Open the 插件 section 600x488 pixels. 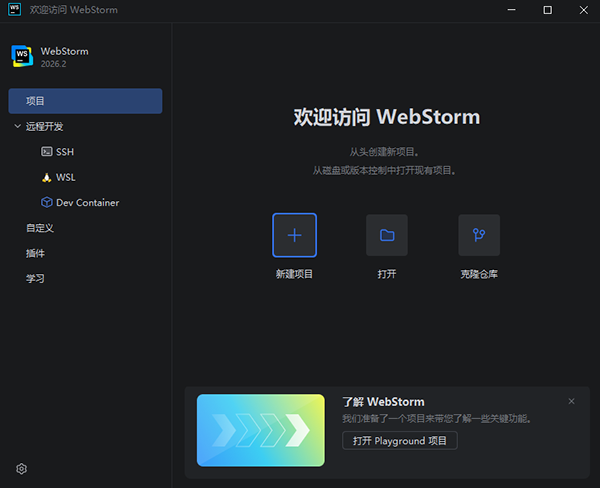point(35,253)
